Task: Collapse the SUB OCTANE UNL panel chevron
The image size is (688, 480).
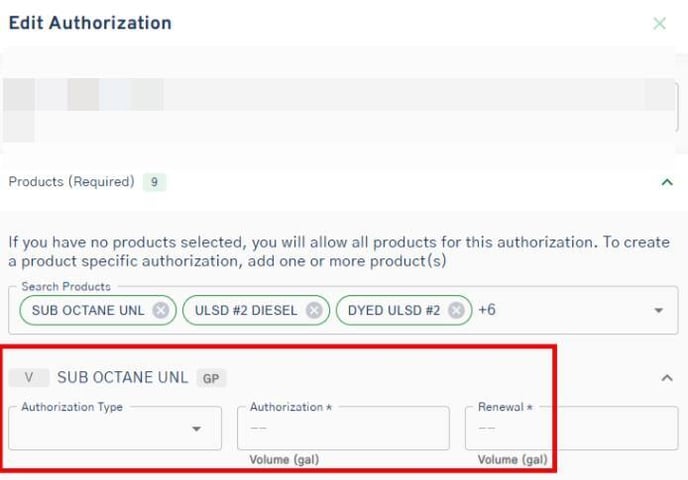Action: click(x=667, y=378)
